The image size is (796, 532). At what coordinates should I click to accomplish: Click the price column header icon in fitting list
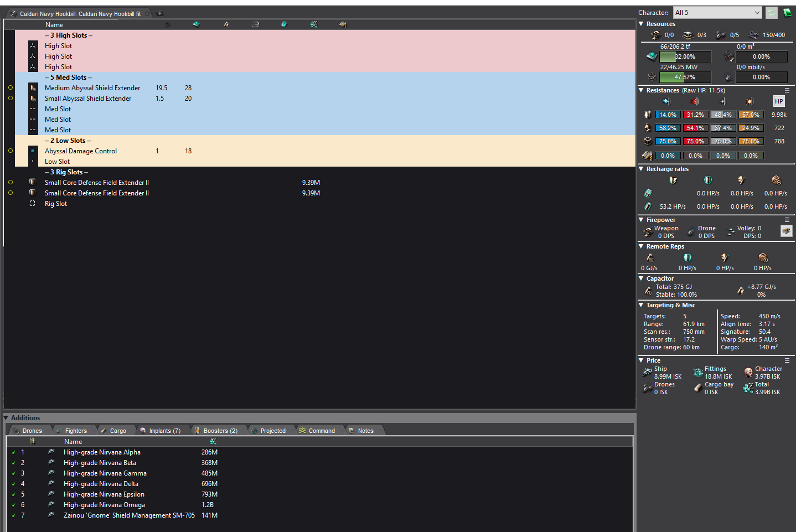[314, 24]
